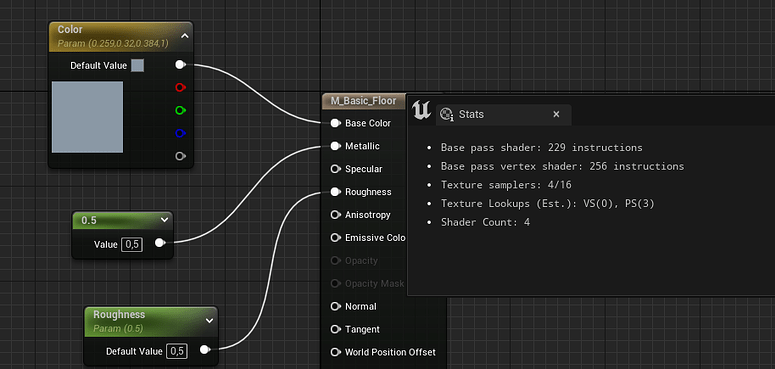The height and width of the screenshot is (369, 775).
Task: Edit the 0.5 node's Value field
Action: point(132,244)
